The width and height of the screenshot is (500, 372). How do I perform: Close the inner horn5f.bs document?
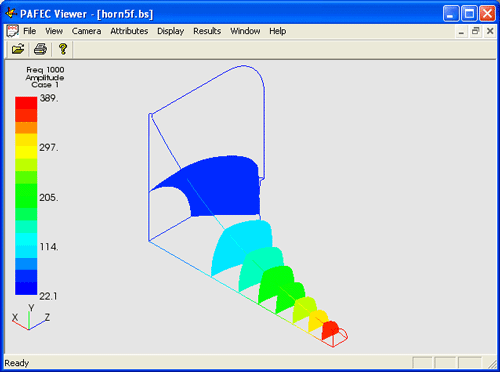(490, 31)
